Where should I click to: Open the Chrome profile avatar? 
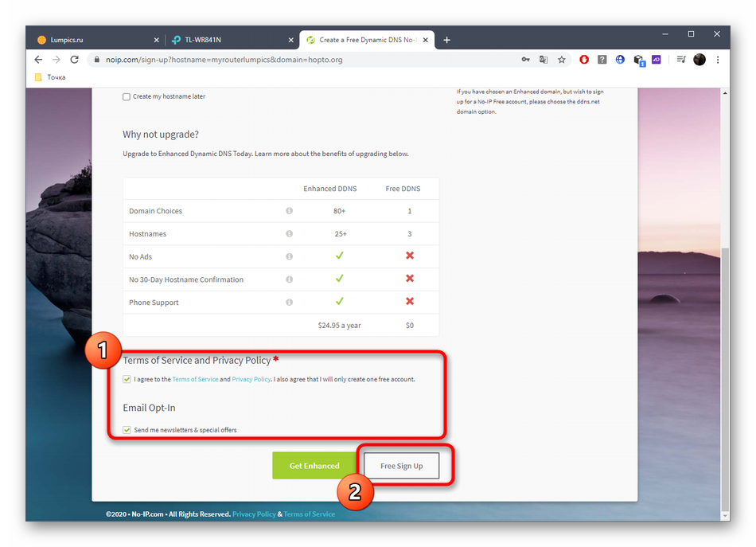pos(699,60)
